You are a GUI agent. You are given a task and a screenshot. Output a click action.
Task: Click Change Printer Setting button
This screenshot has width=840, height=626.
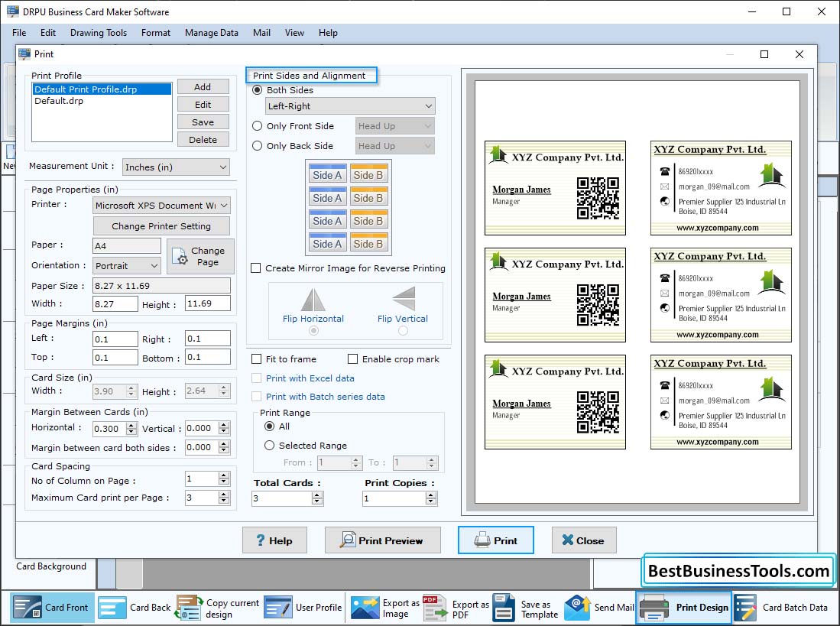pyautogui.click(x=161, y=226)
